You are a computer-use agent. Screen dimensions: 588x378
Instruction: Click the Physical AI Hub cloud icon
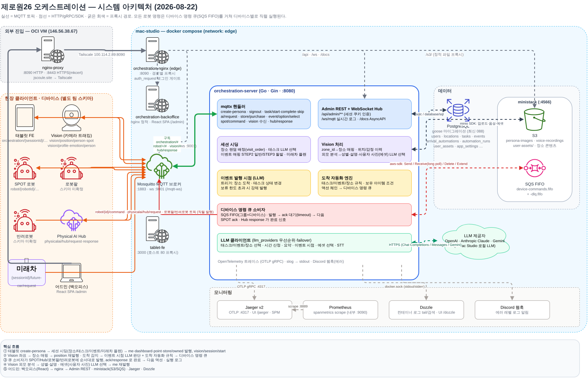(x=71, y=220)
